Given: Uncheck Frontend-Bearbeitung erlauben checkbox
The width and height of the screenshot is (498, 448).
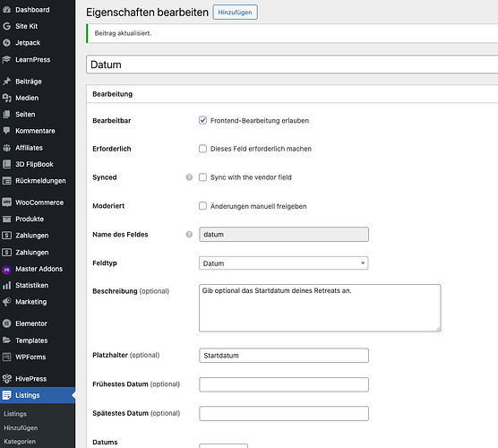Looking at the screenshot, I should coord(202,120).
